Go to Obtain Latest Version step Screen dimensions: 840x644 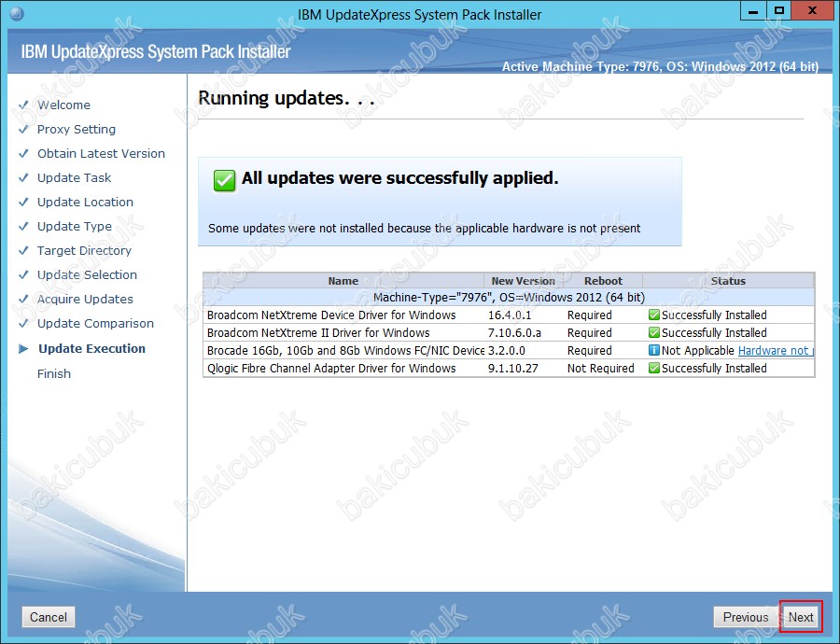(x=101, y=153)
